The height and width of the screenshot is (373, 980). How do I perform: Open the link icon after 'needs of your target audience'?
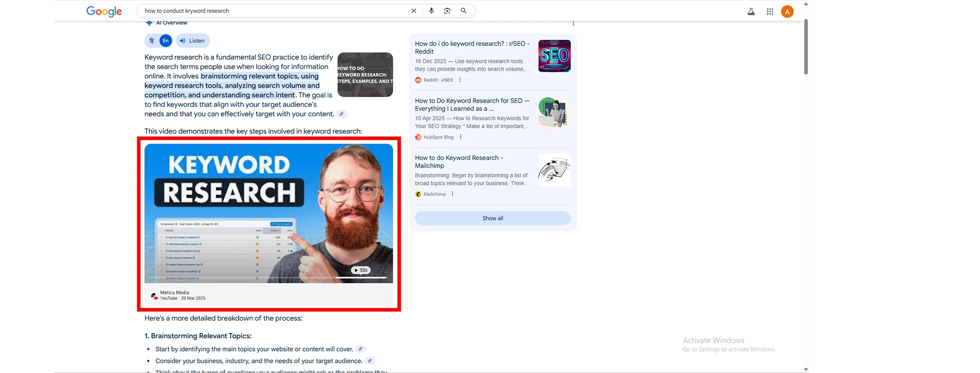point(370,361)
